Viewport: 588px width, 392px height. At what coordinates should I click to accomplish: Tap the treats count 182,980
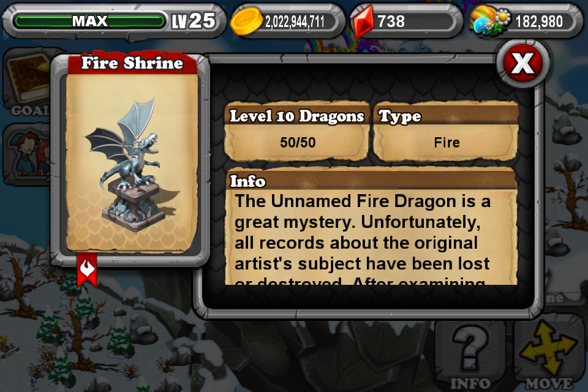(x=539, y=22)
